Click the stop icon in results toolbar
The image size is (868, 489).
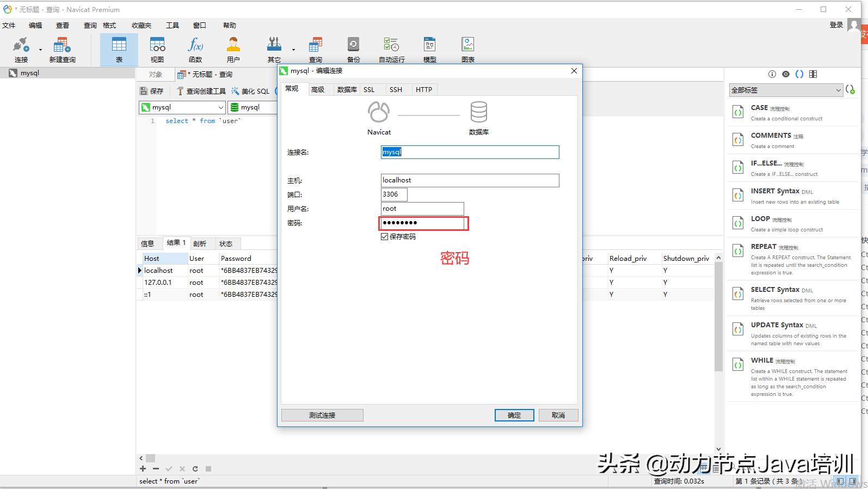coord(208,468)
